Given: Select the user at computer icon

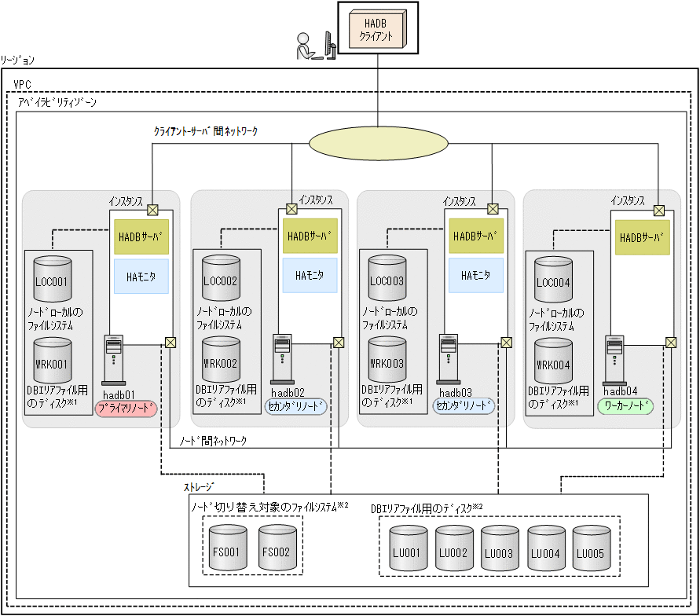Looking at the screenshot, I should click(314, 47).
